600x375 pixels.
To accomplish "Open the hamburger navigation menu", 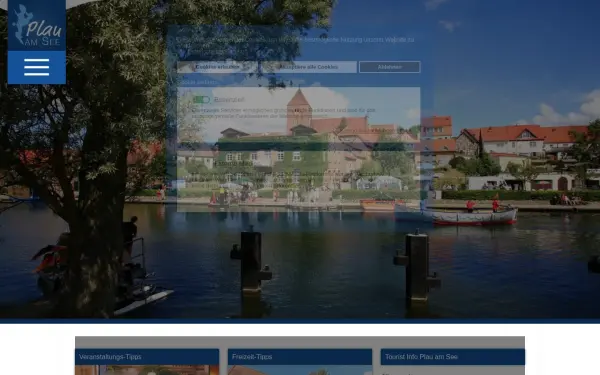I will click(37, 67).
